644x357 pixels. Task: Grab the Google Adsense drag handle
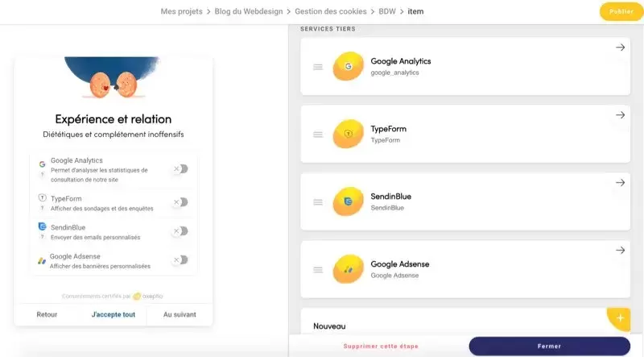click(318, 270)
